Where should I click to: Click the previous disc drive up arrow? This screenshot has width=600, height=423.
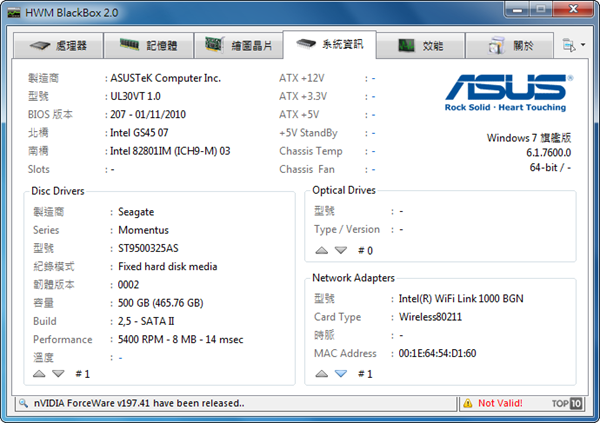tap(40, 373)
